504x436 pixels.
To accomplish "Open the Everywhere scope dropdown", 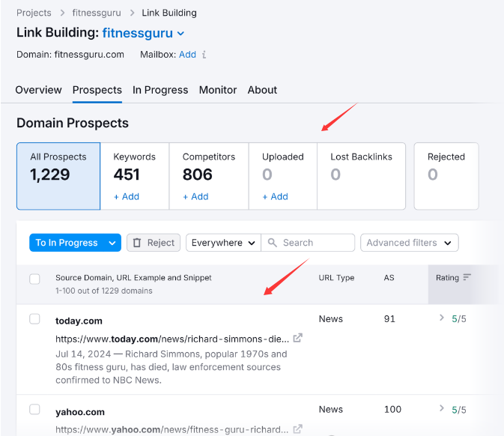I will (222, 243).
